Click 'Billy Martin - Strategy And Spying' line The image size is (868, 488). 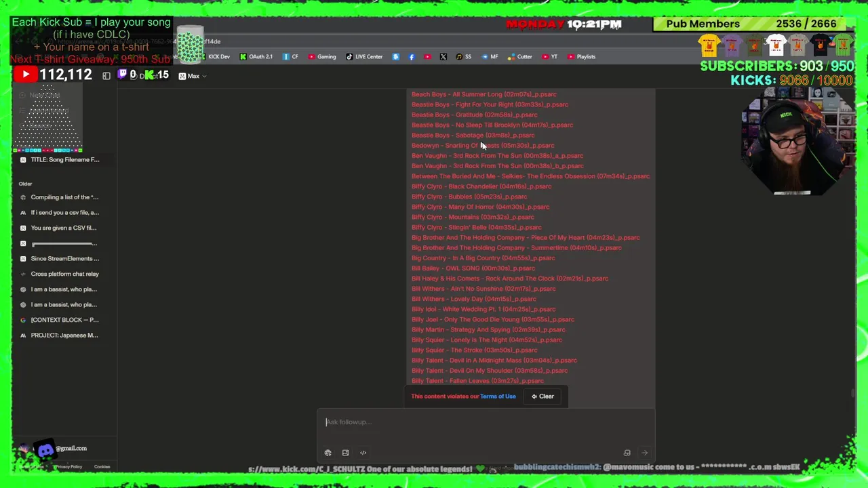(488, 329)
